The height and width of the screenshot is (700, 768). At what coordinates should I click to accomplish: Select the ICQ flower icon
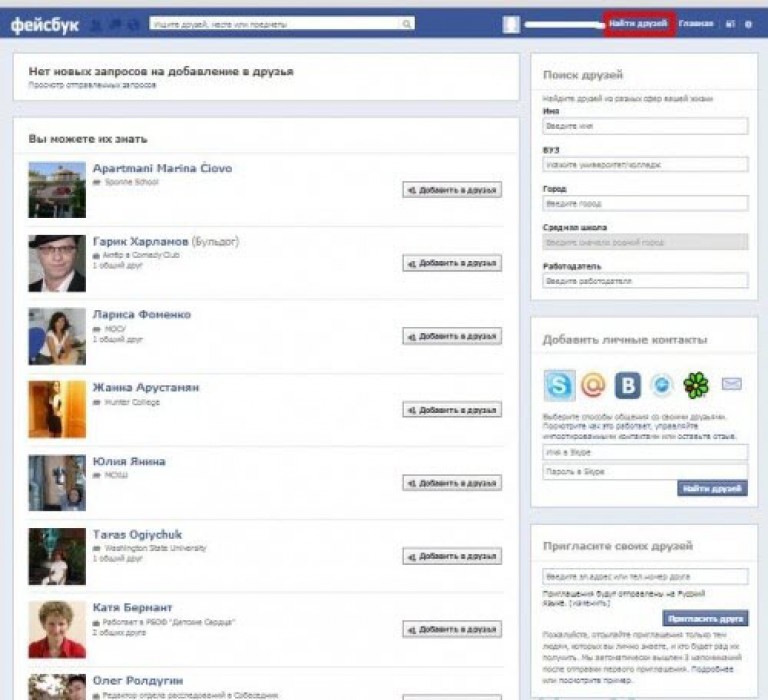coord(696,385)
